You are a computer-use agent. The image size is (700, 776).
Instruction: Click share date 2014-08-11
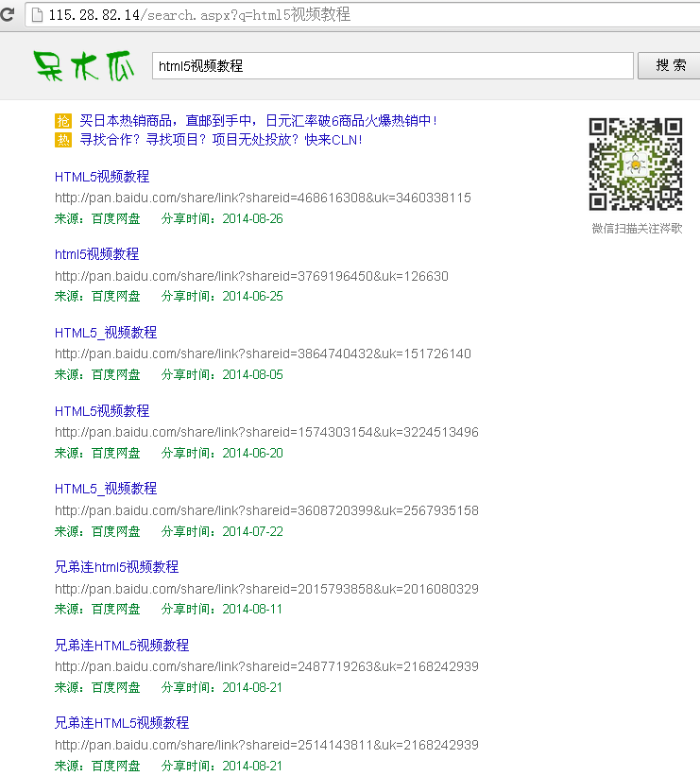pos(252,610)
